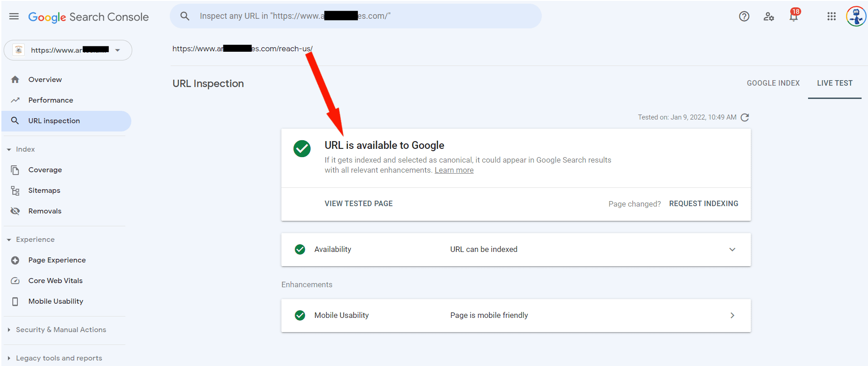
Task: Select the LIVE TEST tab
Action: pyautogui.click(x=835, y=83)
